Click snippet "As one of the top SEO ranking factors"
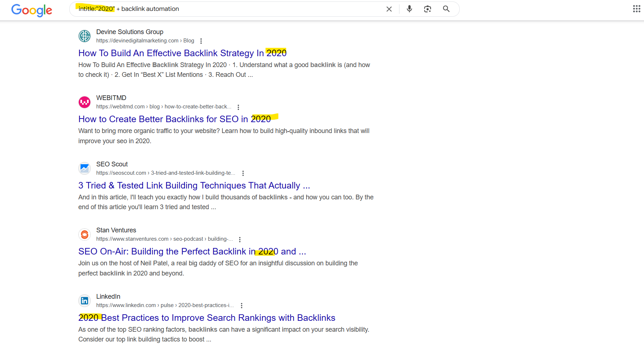Screen dimensions: 644x348 point(224,334)
